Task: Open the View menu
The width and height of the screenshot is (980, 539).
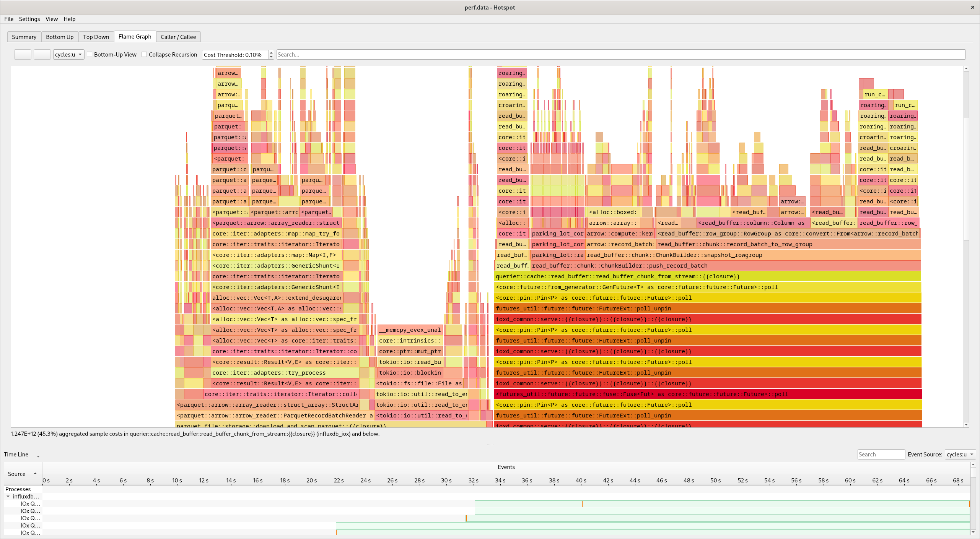Action: tap(52, 19)
